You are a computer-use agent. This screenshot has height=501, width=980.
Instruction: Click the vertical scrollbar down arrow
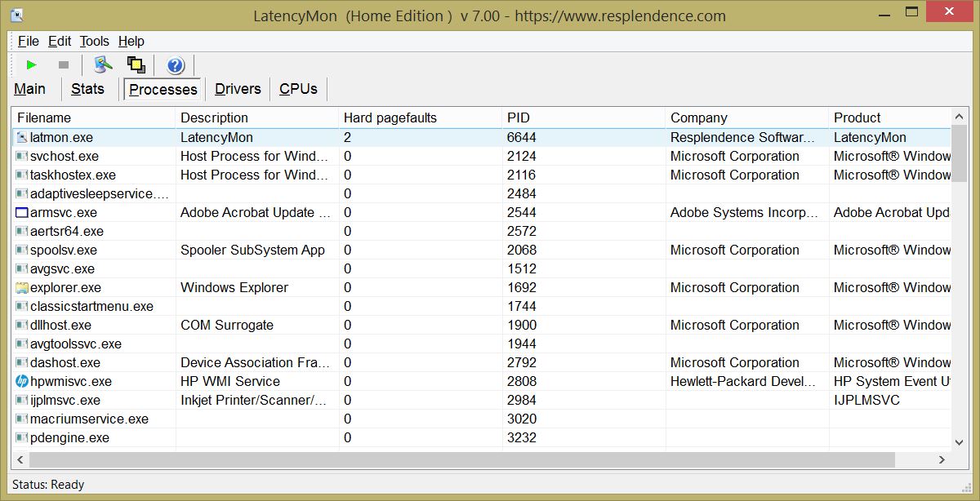coord(960,442)
